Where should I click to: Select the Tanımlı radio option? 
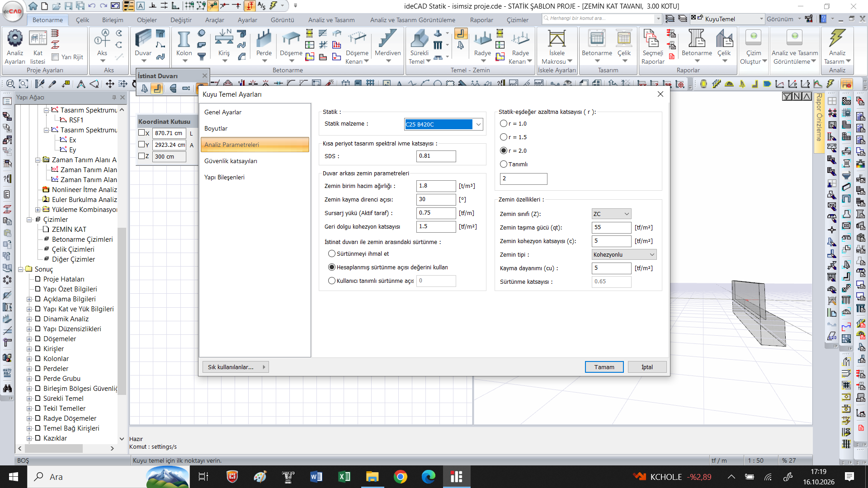(x=504, y=164)
